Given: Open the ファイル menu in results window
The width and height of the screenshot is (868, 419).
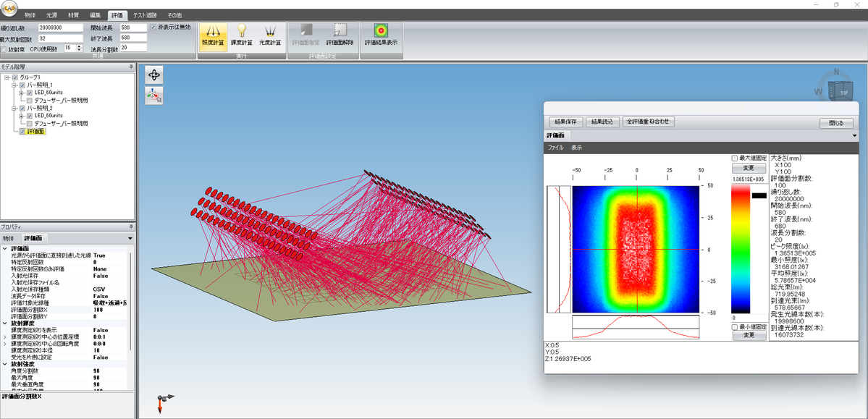Looking at the screenshot, I should (x=555, y=148).
